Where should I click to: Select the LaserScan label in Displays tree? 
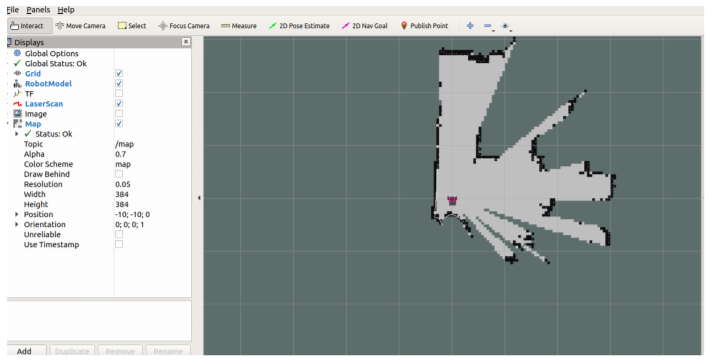coord(44,103)
